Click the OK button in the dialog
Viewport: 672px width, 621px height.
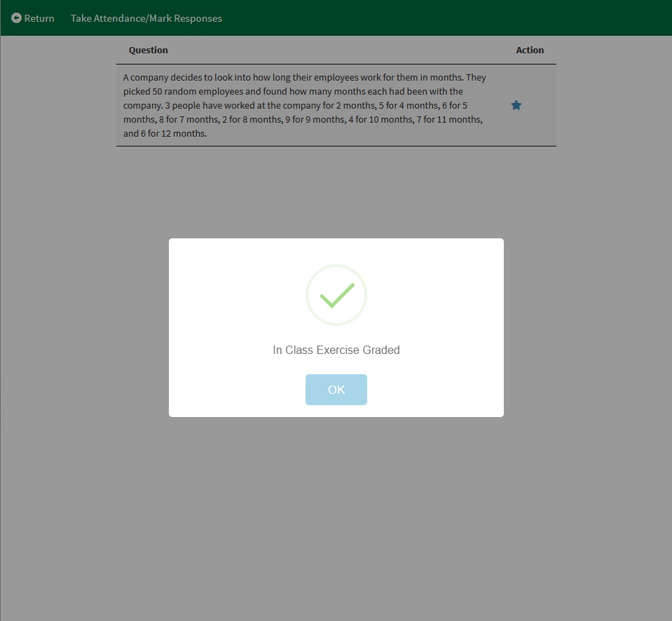(x=336, y=390)
